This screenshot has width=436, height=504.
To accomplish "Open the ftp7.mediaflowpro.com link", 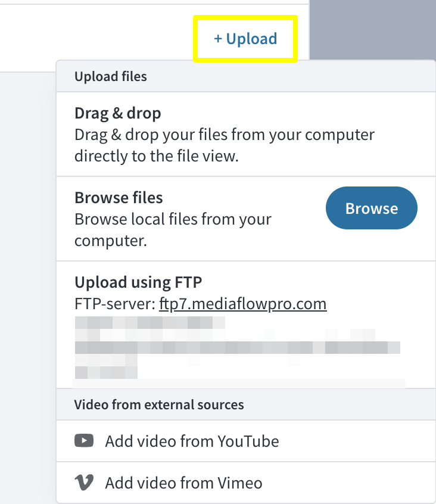I will tap(243, 304).
